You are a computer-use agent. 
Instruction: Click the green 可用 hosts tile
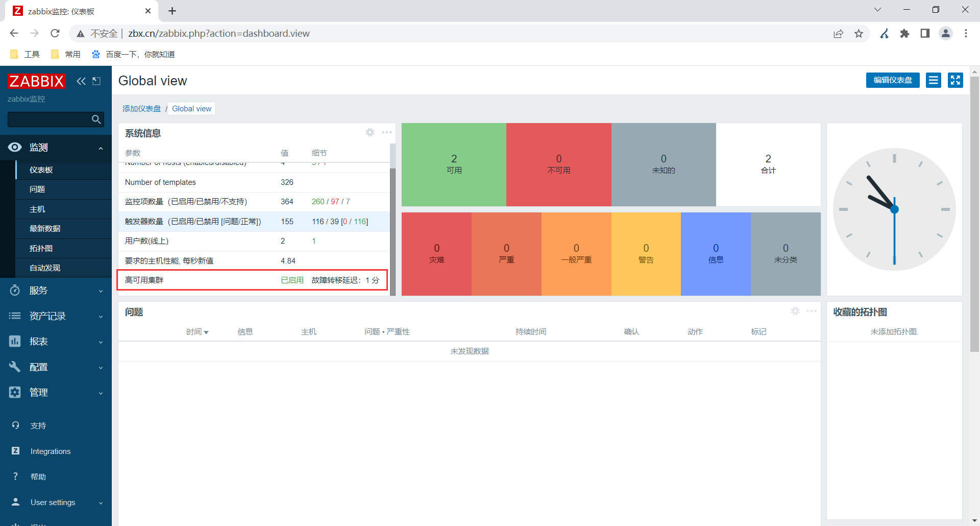click(x=454, y=164)
